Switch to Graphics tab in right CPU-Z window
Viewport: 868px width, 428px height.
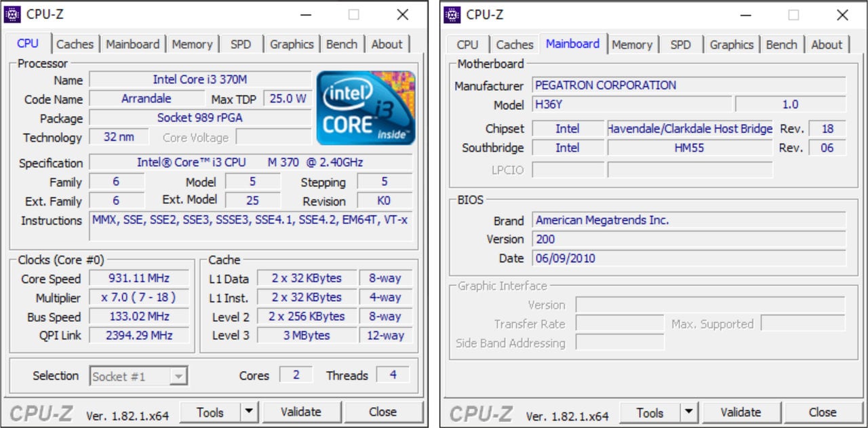pyautogui.click(x=732, y=44)
